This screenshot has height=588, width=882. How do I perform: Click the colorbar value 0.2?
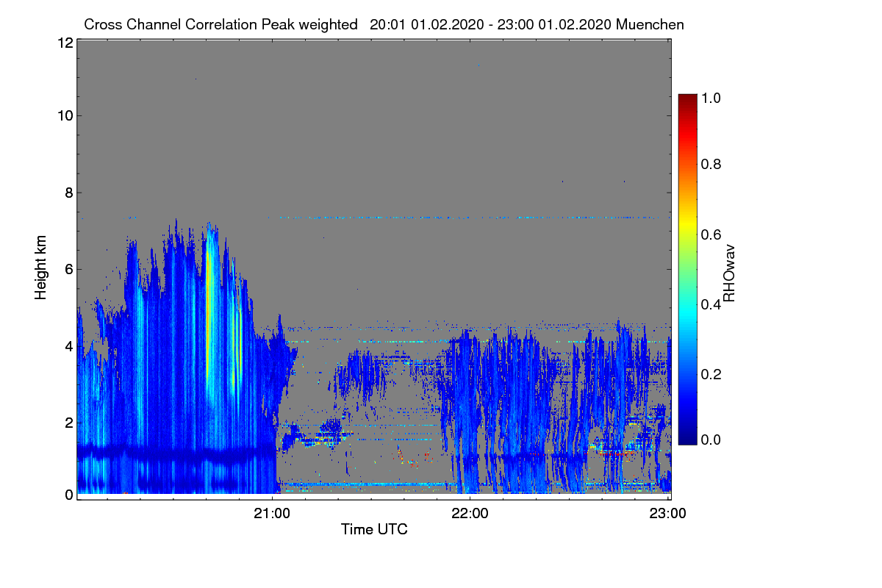point(709,374)
